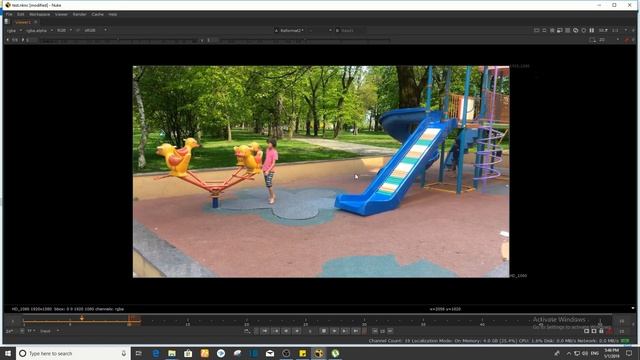Open the Edit menu
640x360 pixels.
pos(20,14)
